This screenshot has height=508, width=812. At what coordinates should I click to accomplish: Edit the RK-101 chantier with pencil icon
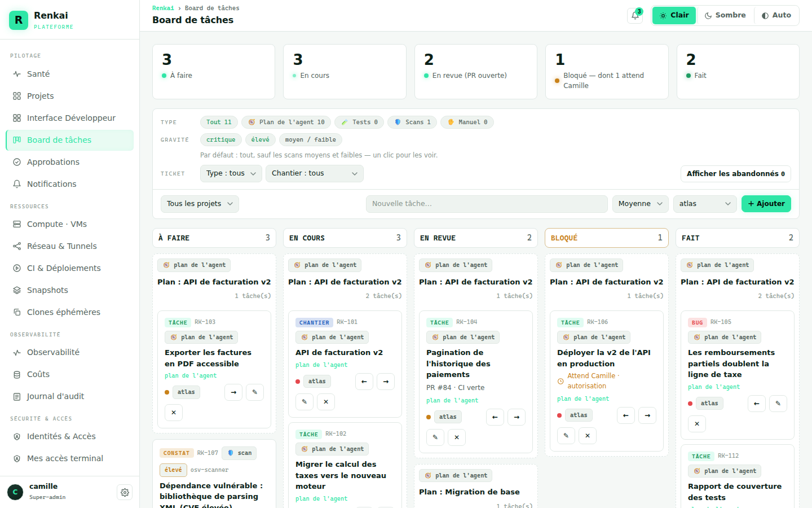(304, 402)
